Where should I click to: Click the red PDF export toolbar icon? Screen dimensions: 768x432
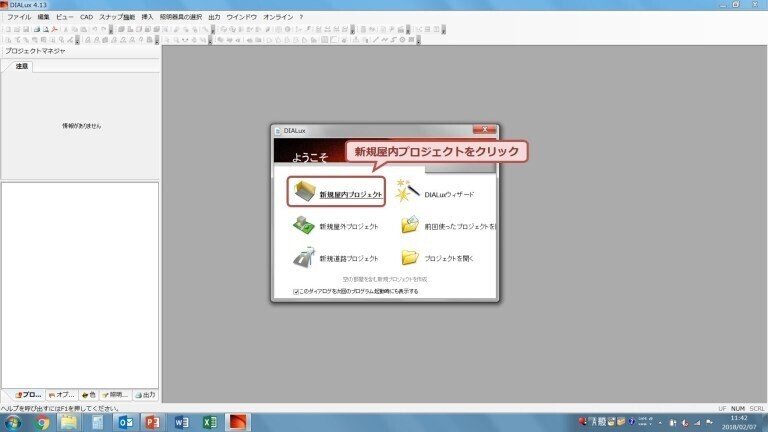coord(54,29)
